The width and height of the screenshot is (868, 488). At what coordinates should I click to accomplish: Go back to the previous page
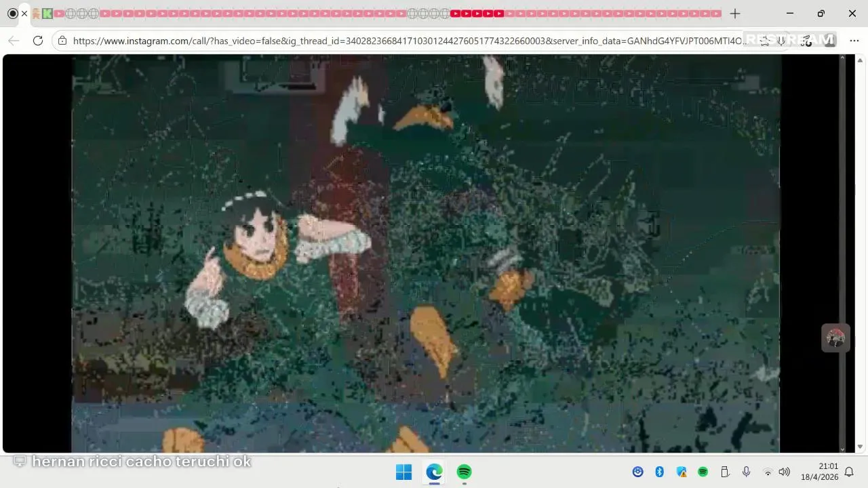(14, 41)
